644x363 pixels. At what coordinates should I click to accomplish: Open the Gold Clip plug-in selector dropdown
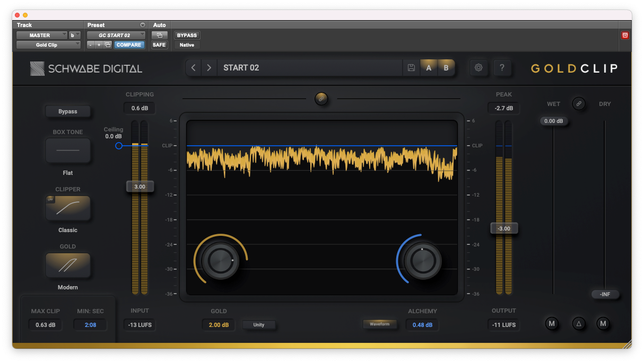pyautogui.click(x=48, y=45)
